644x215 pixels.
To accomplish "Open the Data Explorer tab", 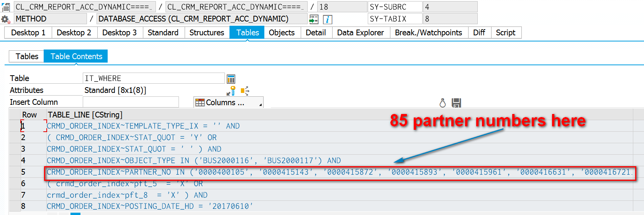I will tap(361, 33).
